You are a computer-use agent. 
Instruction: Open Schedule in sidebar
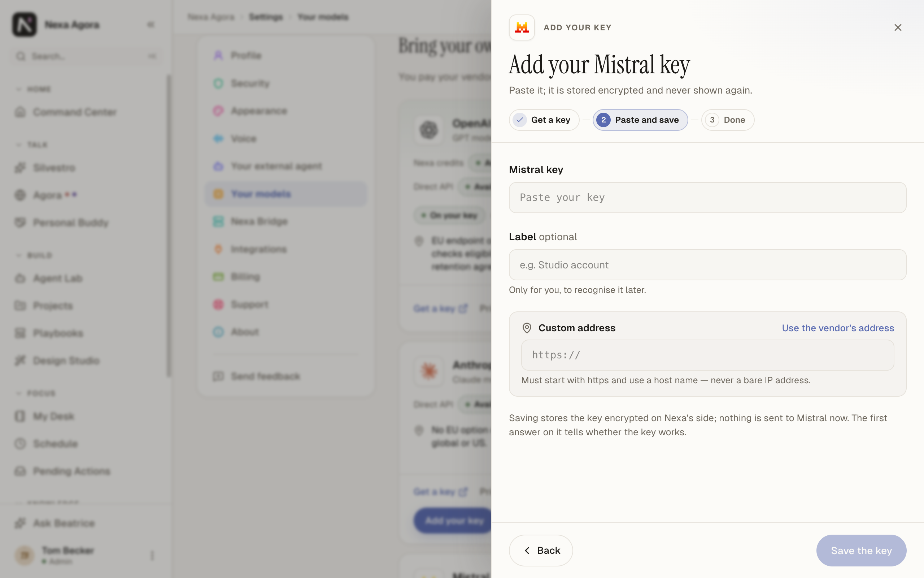tap(86, 444)
